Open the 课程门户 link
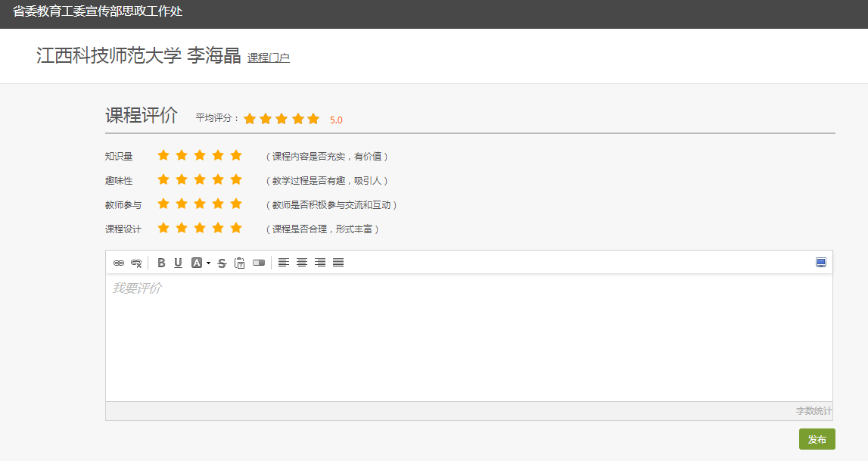Viewport: 868px width, 461px height. coord(268,58)
